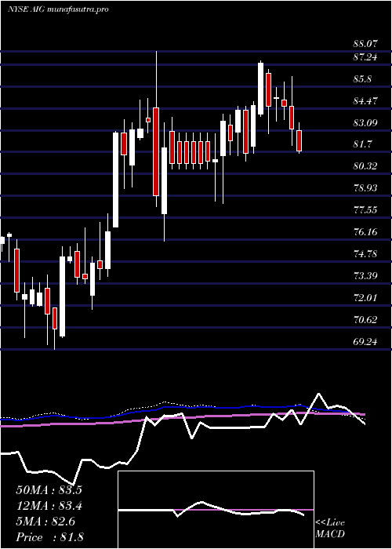Click the 73.39 price axis label
This screenshot has height=549, width=392.
tap(365, 276)
